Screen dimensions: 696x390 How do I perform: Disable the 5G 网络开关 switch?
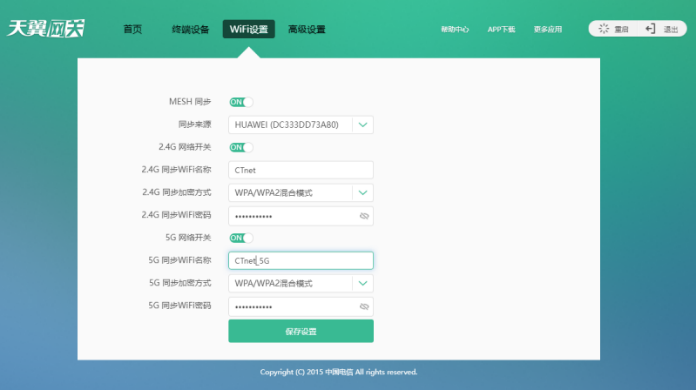241,238
